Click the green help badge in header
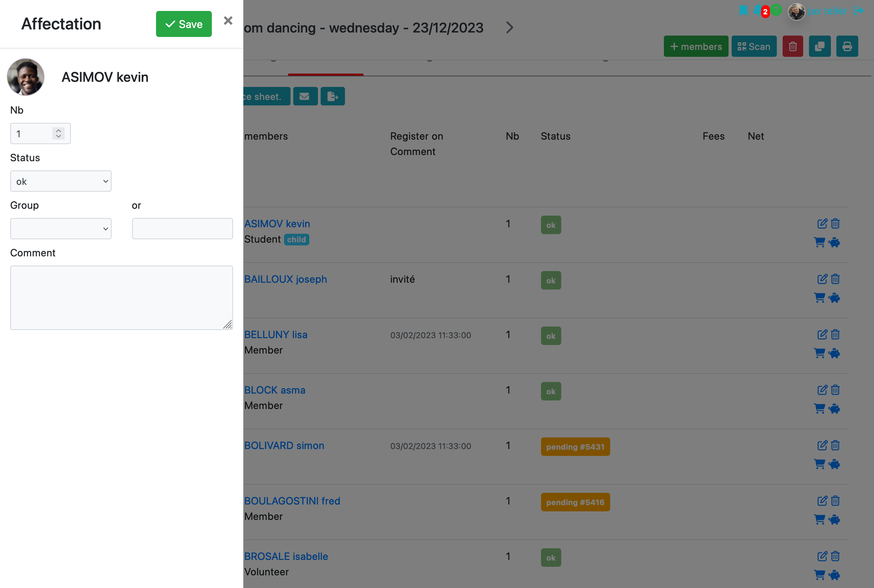Image resolution: width=874 pixels, height=588 pixels. click(776, 10)
